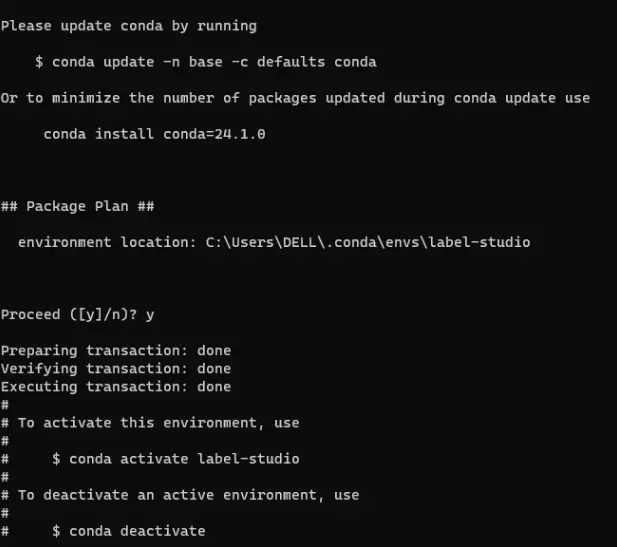
Task: Click the "Verifying transaction: done" line
Action: pos(116,369)
